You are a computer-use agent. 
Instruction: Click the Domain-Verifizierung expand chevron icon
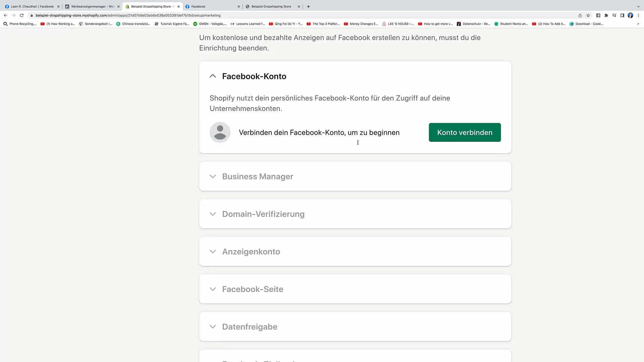[213, 214]
